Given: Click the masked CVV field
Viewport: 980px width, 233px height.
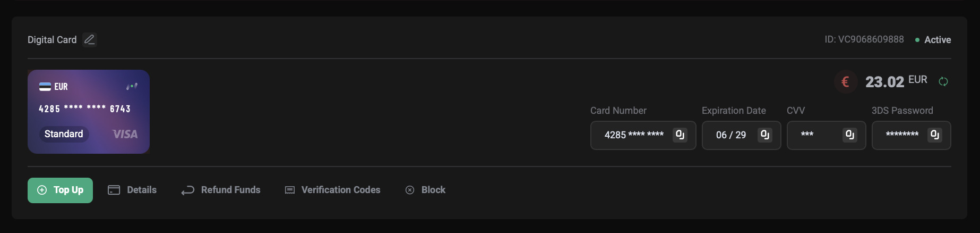Looking at the screenshot, I should (x=826, y=135).
